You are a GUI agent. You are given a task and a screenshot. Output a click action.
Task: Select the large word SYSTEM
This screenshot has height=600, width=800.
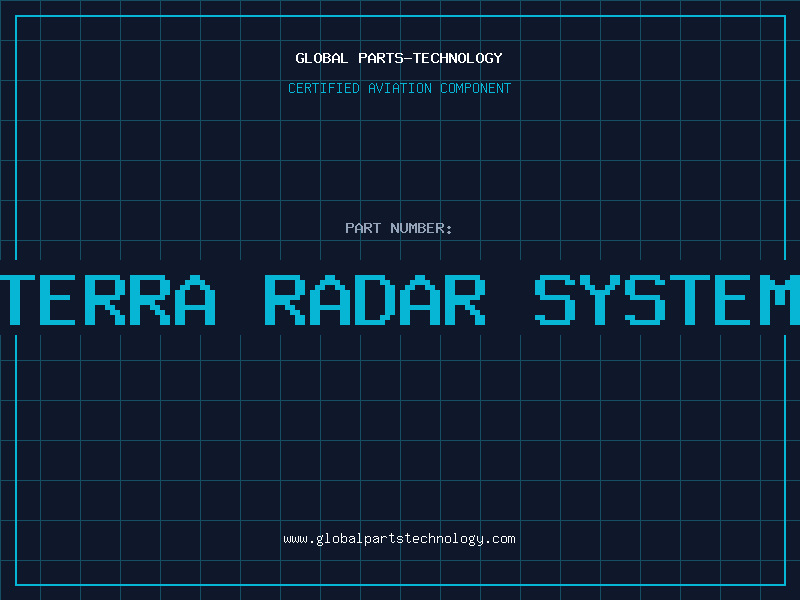667,300
